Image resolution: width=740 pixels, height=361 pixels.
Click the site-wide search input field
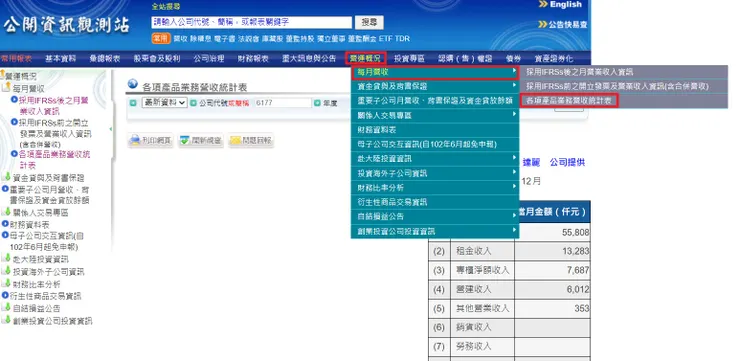click(252, 22)
